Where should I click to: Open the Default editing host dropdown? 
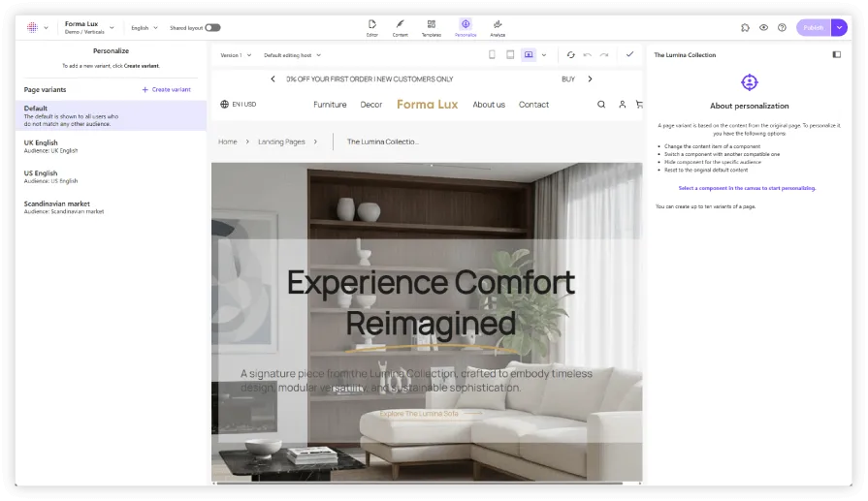(x=292, y=55)
